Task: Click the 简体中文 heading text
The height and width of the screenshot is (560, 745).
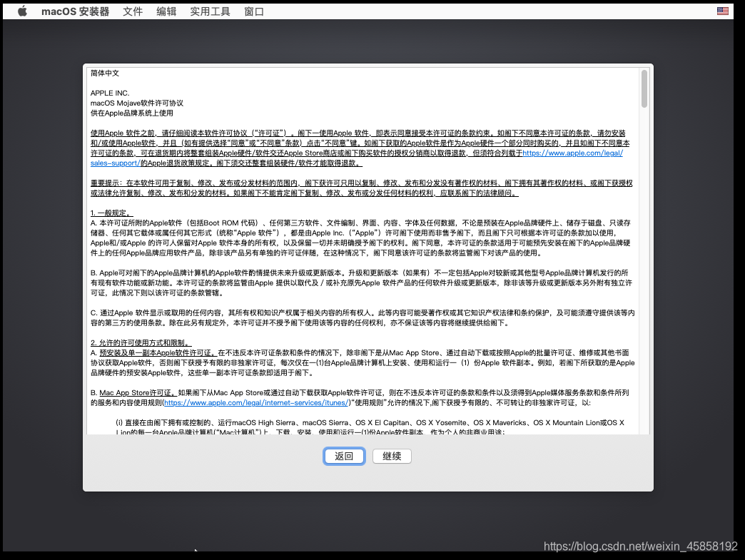Action: (105, 73)
